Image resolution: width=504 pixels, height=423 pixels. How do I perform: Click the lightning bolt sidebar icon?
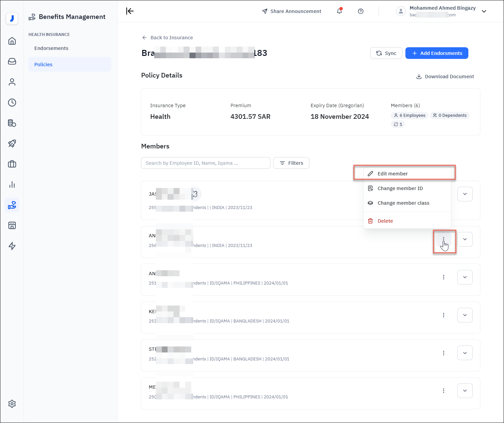click(x=12, y=246)
